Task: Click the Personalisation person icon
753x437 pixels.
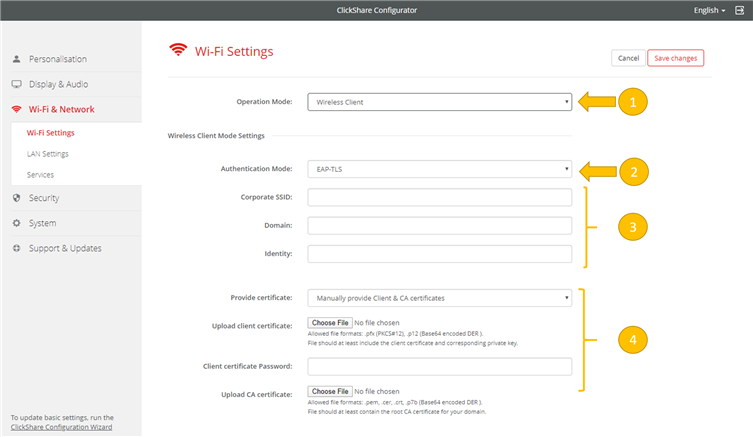Action: (17, 59)
